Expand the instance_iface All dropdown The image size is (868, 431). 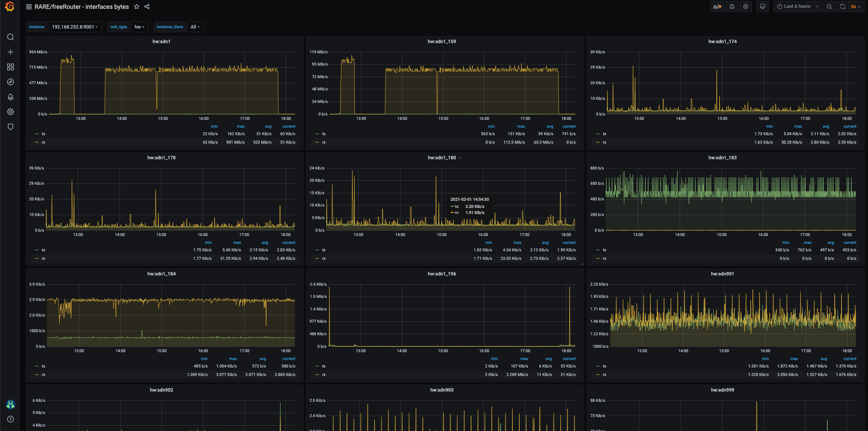click(195, 27)
